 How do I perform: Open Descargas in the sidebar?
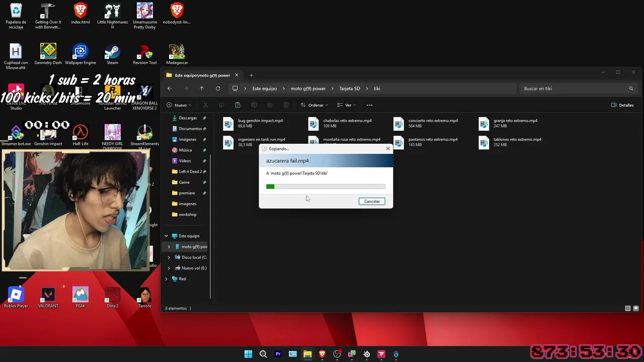(x=189, y=118)
